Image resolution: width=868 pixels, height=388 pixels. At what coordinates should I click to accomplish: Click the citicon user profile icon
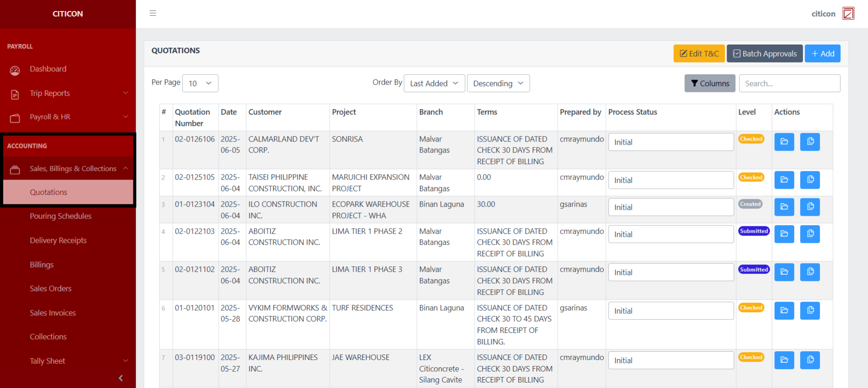pos(848,14)
